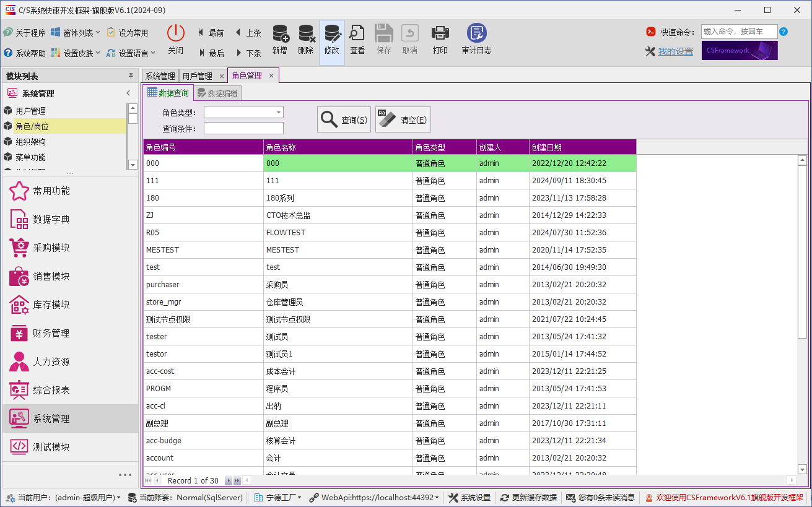Click the 您有0条未读消息 message indicator
Viewport: 812px width, 507px height.
(x=601, y=498)
